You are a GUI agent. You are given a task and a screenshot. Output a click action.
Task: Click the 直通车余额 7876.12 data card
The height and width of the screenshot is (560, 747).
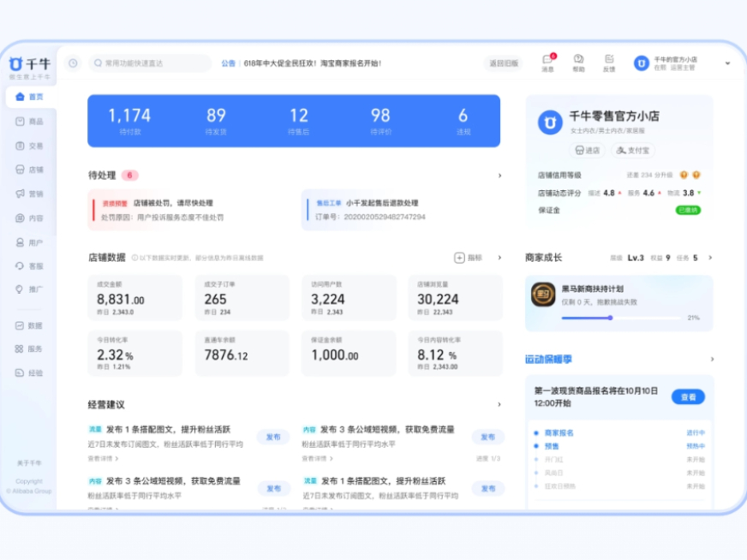coord(242,354)
